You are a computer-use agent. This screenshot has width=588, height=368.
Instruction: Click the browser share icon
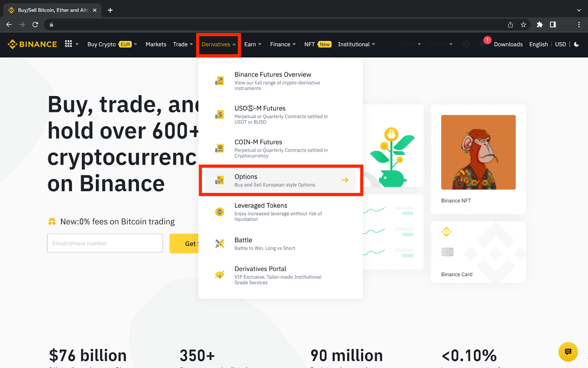(510, 25)
